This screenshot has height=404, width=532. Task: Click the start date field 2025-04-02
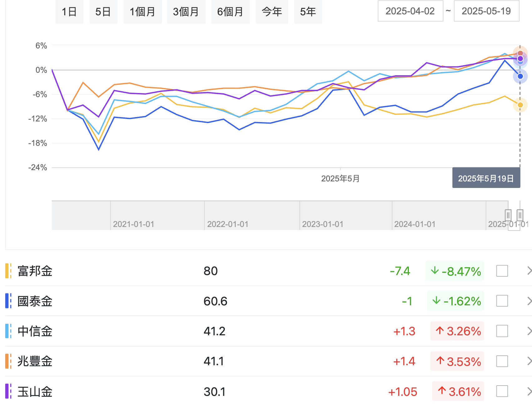coord(410,11)
